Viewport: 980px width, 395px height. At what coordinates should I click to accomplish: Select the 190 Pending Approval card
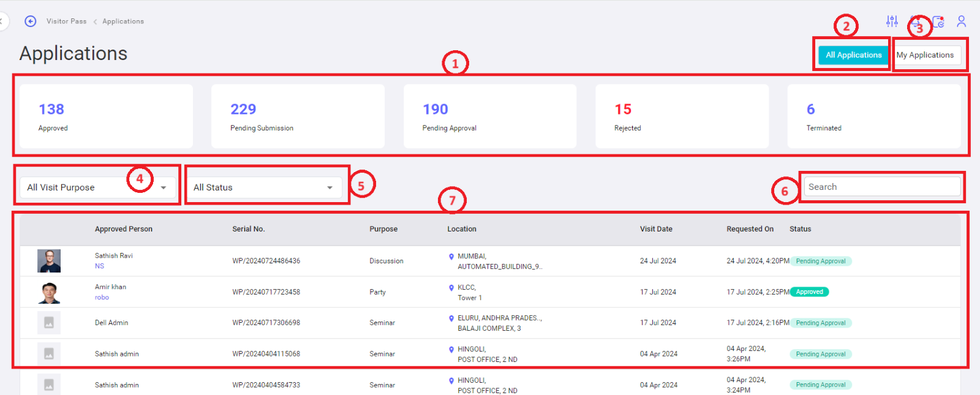489,116
